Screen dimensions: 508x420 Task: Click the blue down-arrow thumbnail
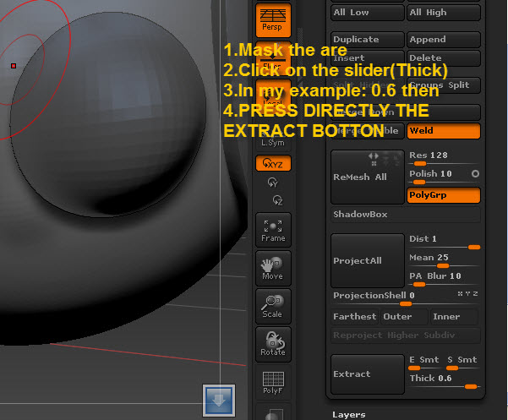pyautogui.click(x=219, y=401)
